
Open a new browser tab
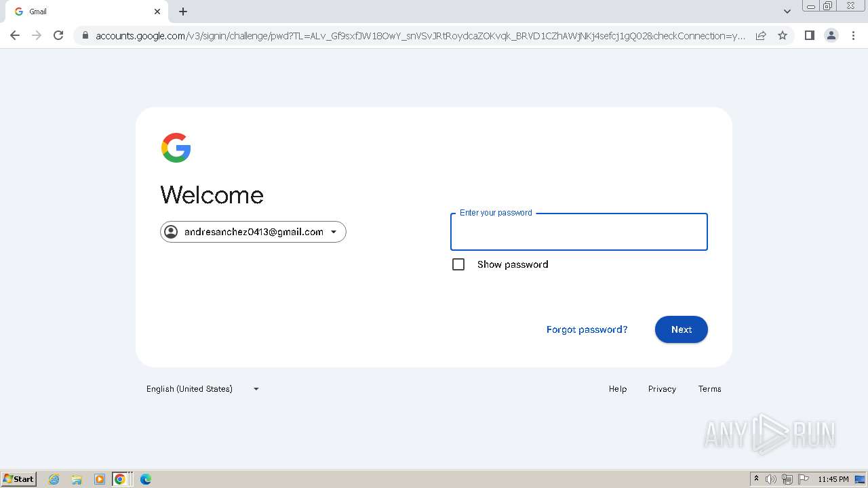click(183, 12)
